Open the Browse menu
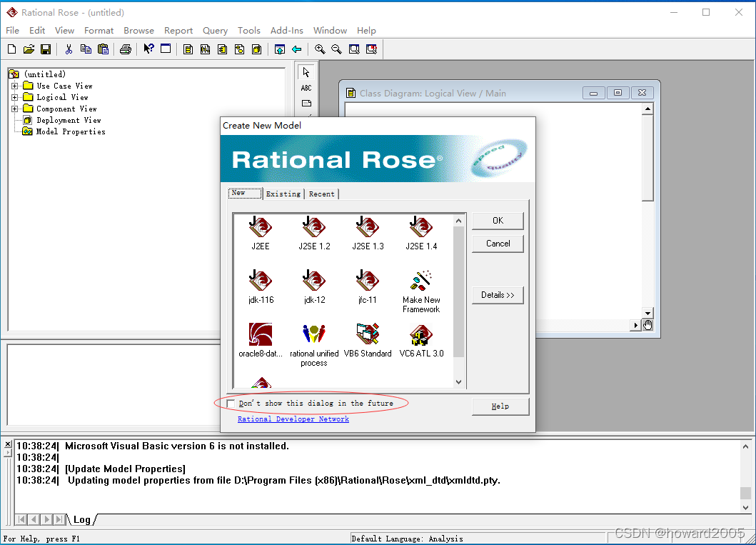 [139, 31]
